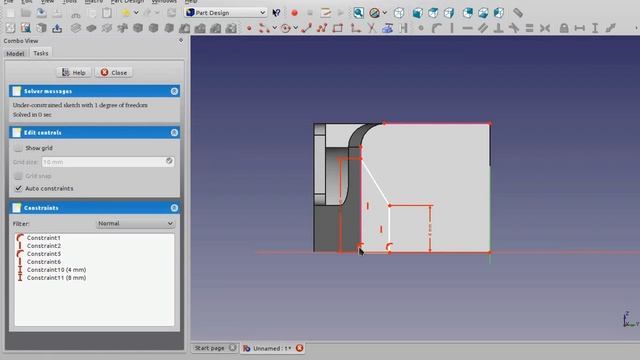Screen dimensions: 640x360
Task: Create a new document
Action: (x=10, y=13)
